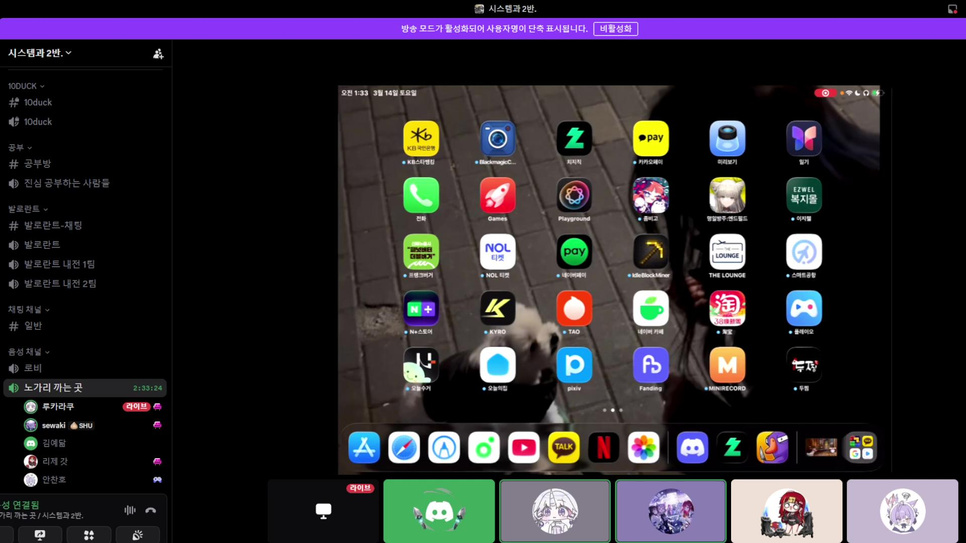Collapse the 음성 채널 category
The height and width of the screenshot is (543, 966).
tap(28, 352)
